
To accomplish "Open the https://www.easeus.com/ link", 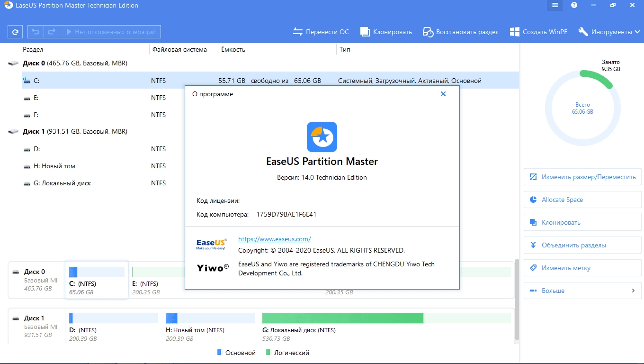I will [x=274, y=239].
